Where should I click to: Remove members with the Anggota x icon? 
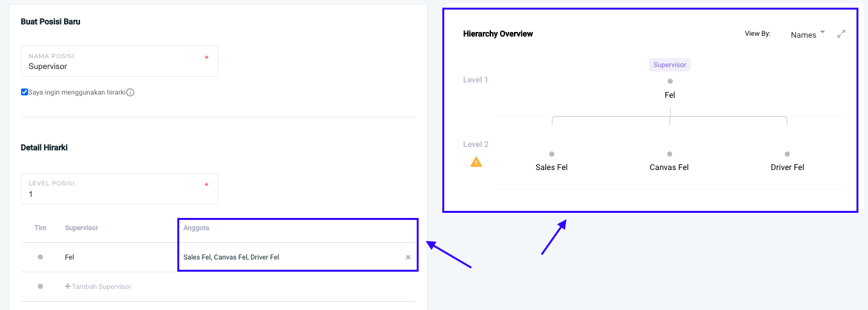pyautogui.click(x=408, y=258)
